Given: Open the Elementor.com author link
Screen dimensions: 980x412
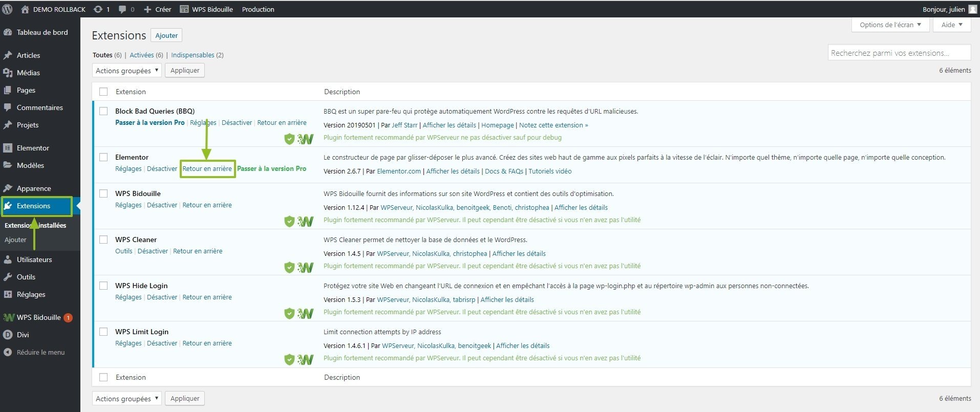Looking at the screenshot, I should click(399, 171).
